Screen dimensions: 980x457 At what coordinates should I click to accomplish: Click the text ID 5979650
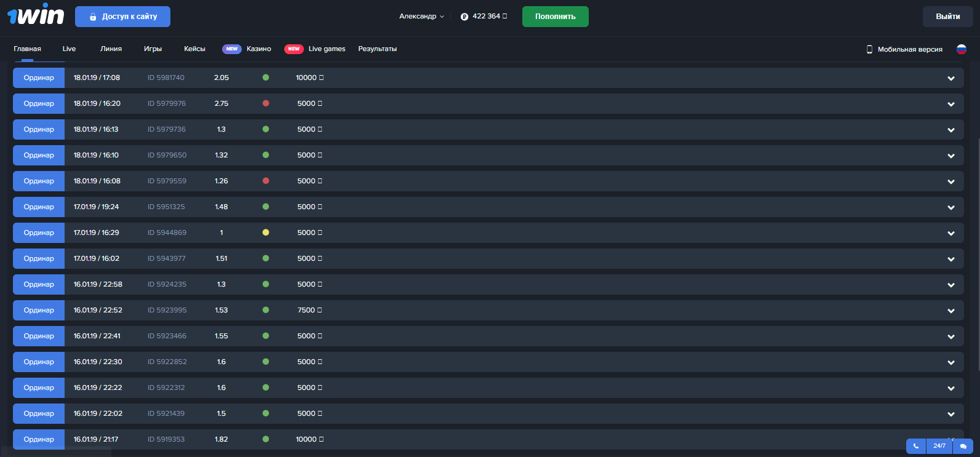(167, 155)
